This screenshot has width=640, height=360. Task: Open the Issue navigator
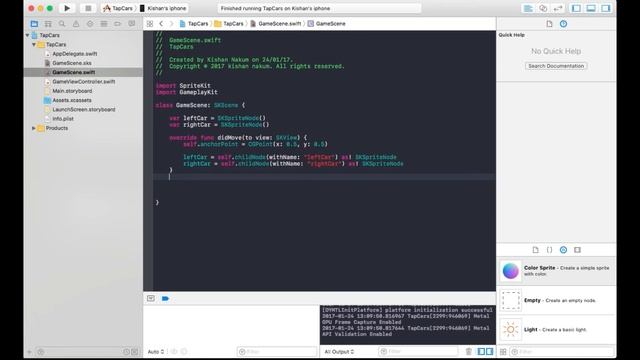(x=76, y=24)
